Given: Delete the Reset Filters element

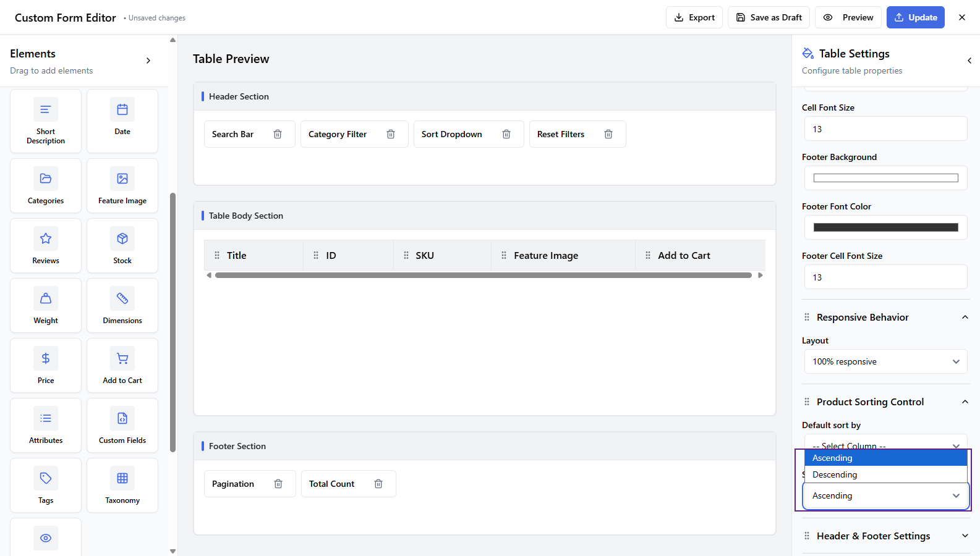Looking at the screenshot, I should [x=608, y=134].
